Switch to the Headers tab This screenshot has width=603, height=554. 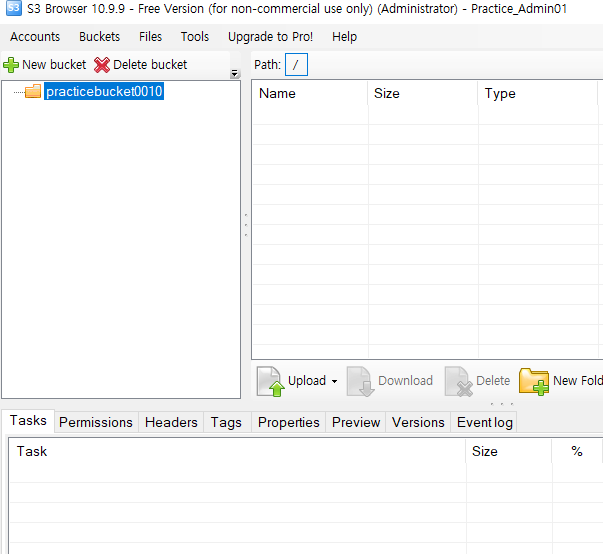click(x=171, y=423)
